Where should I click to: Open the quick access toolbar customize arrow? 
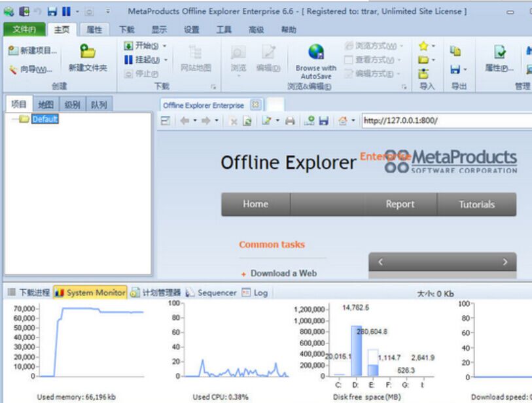(x=108, y=12)
